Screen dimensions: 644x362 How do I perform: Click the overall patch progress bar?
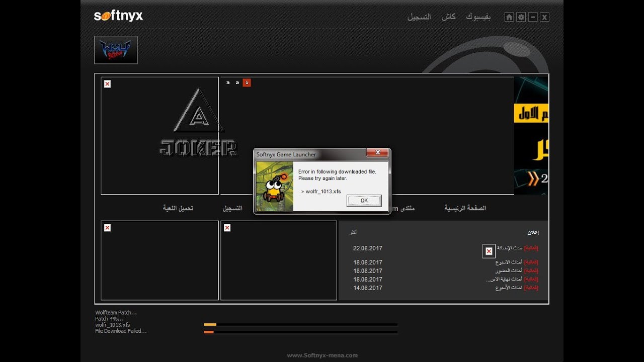301,332
